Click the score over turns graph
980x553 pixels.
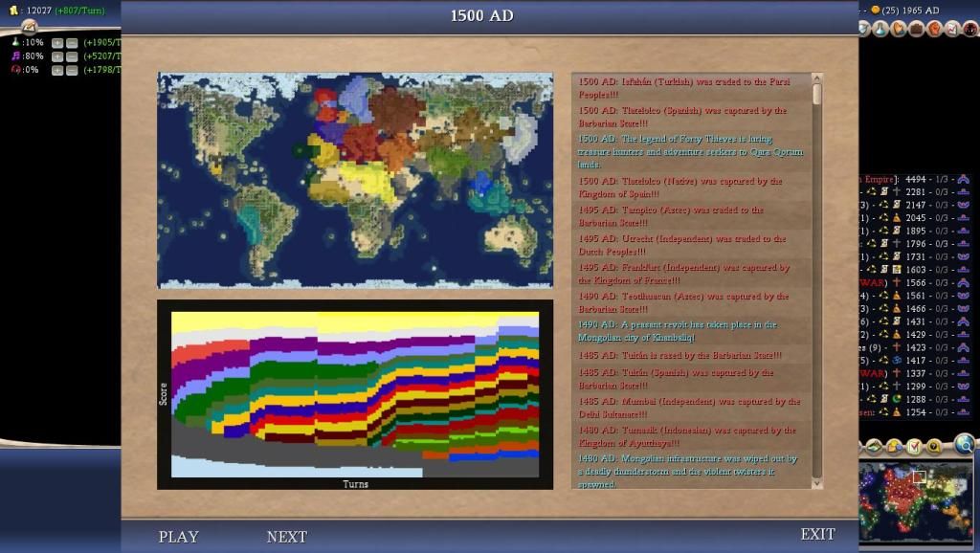(355, 394)
